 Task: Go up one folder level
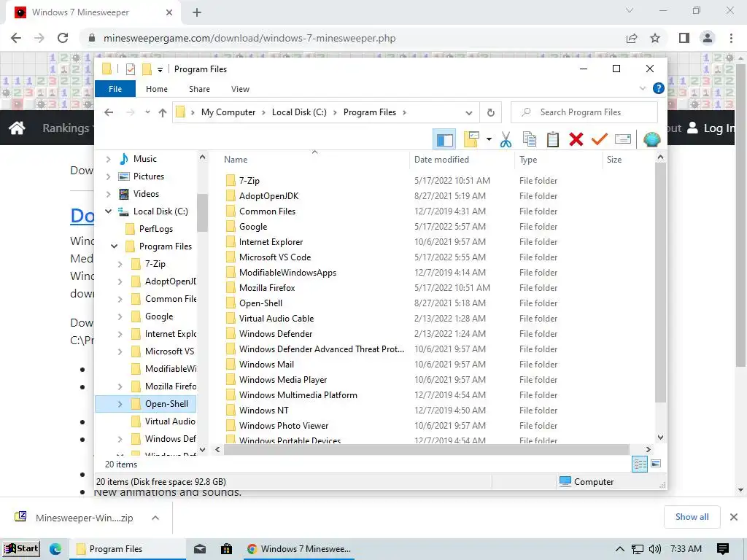pos(163,112)
